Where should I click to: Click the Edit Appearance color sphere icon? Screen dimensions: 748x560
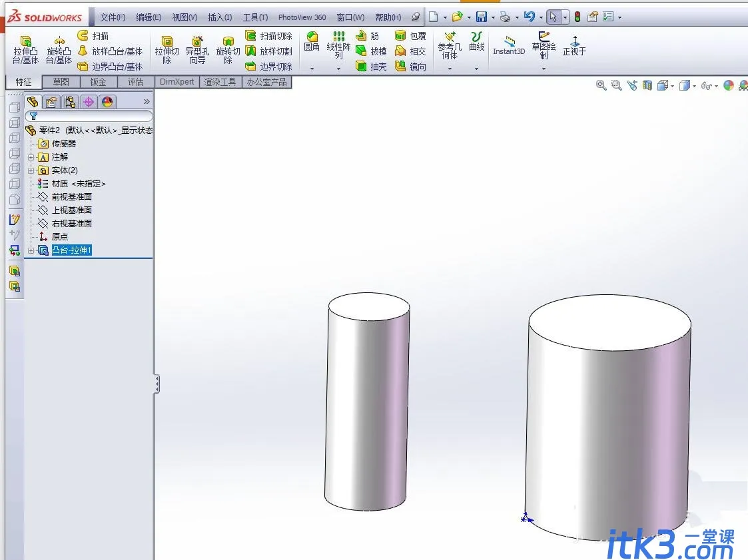[729, 85]
